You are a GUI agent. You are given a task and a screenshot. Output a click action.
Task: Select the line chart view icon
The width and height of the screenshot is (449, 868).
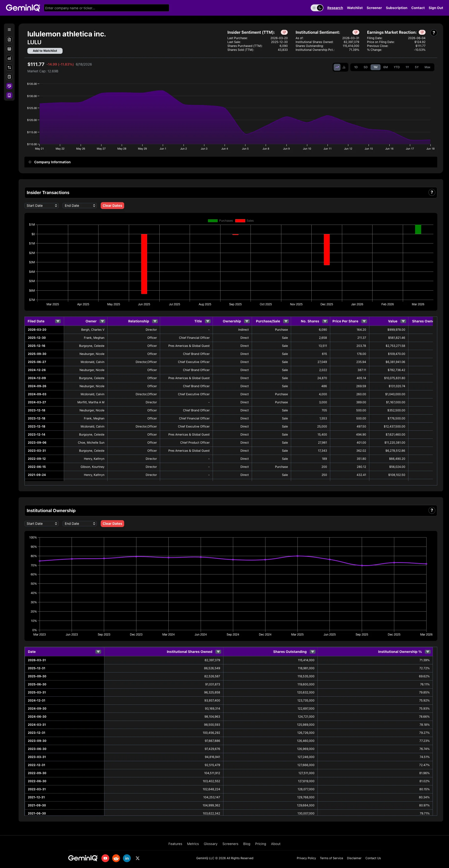click(337, 67)
